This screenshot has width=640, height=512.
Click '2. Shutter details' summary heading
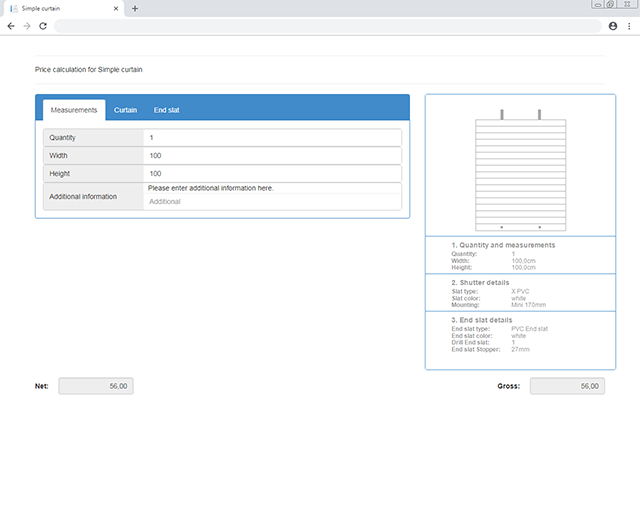pyautogui.click(x=480, y=283)
